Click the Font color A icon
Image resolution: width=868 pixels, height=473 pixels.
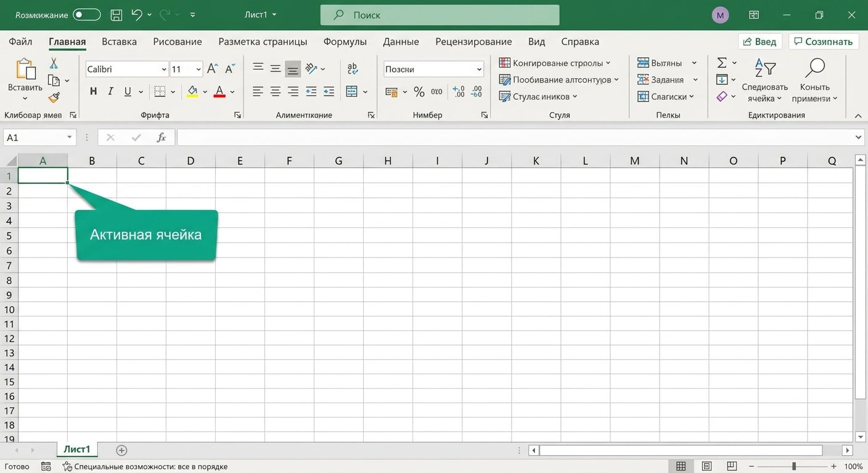pos(219,92)
